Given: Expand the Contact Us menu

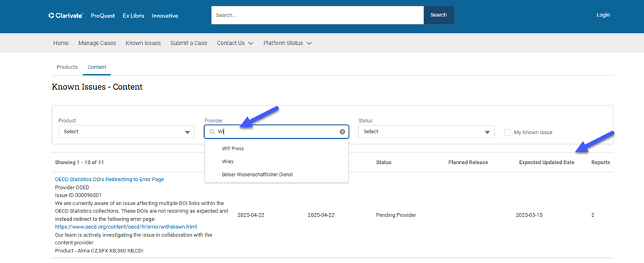Looking at the screenshot, I should pyautogui.click(x=235, y=43).
